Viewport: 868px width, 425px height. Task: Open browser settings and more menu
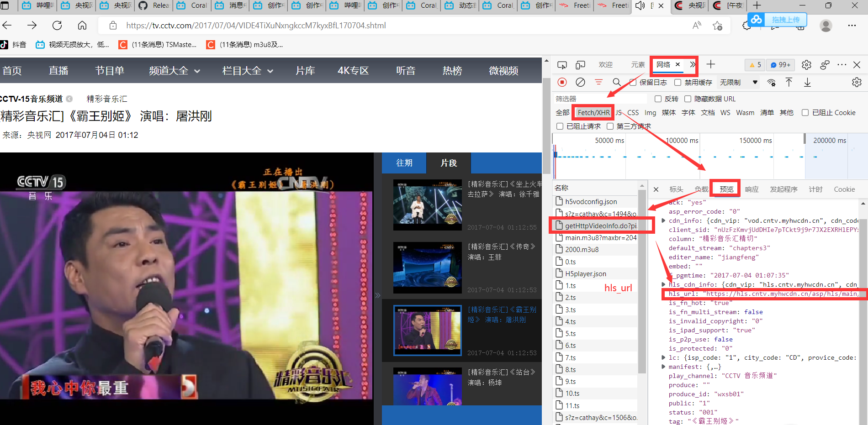pyautogui.click(x=852, y=26)
